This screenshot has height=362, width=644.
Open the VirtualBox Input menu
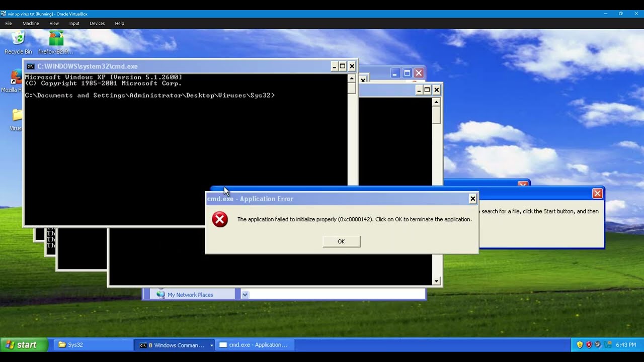74,23
